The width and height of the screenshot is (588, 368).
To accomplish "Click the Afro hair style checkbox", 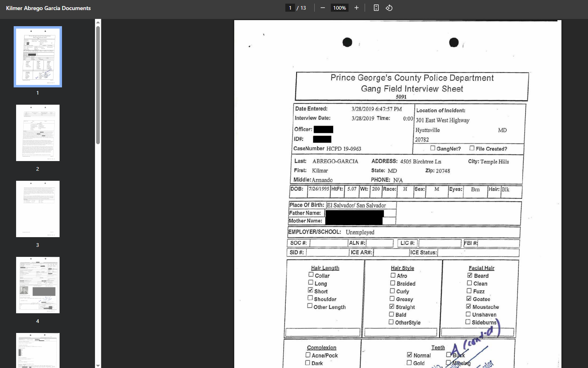I will [393, 275].
